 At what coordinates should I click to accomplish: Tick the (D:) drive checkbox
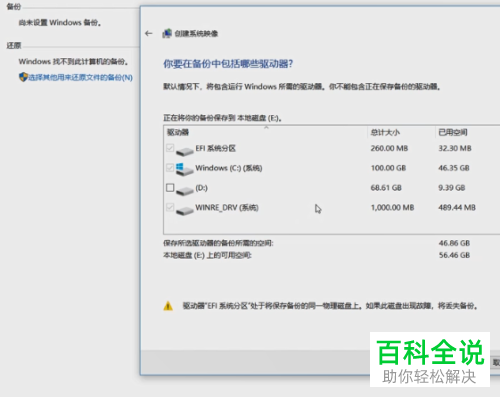click(170, 188)
